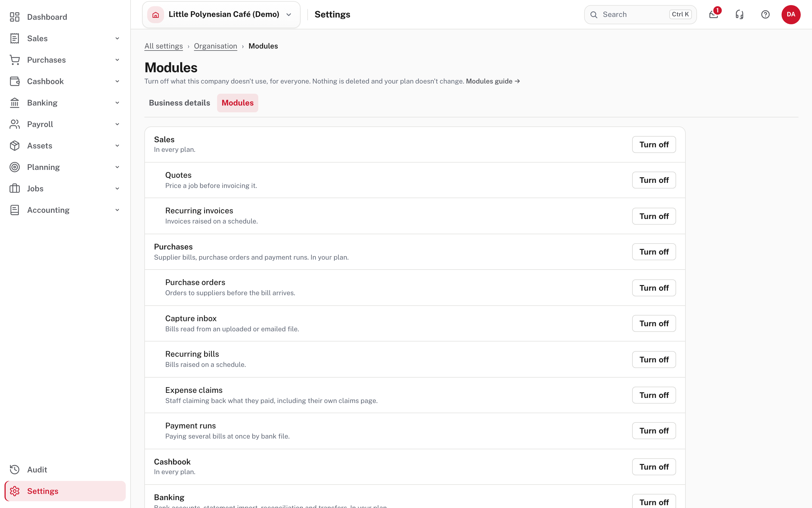Screen dimensions: 812x508
Task: Click the Search input field
Action: pos(640,14)
